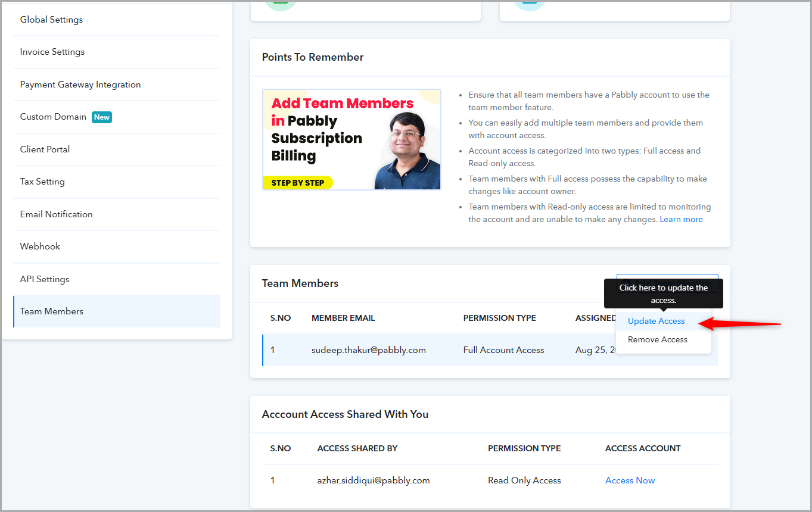The image size is (812, 512).
Task: Click the STEP BY STEP label on the thumbnail
Action: 298,183
